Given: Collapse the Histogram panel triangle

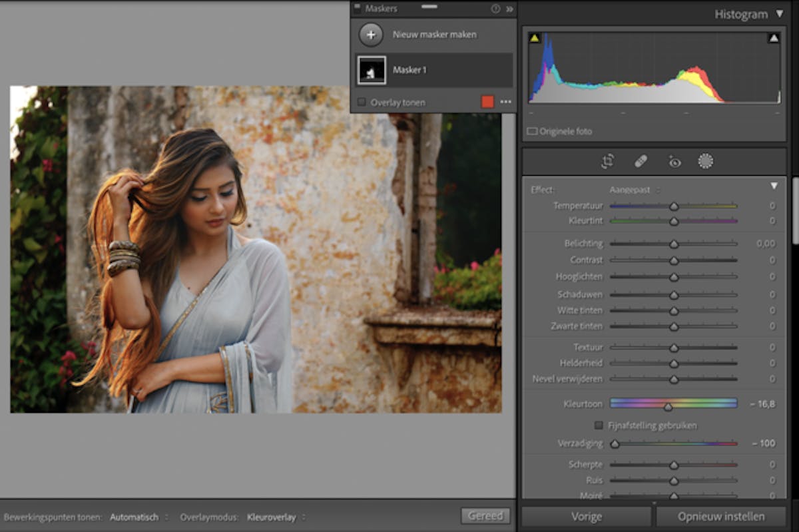Looking at the screenshot, I should coord(780,14).
